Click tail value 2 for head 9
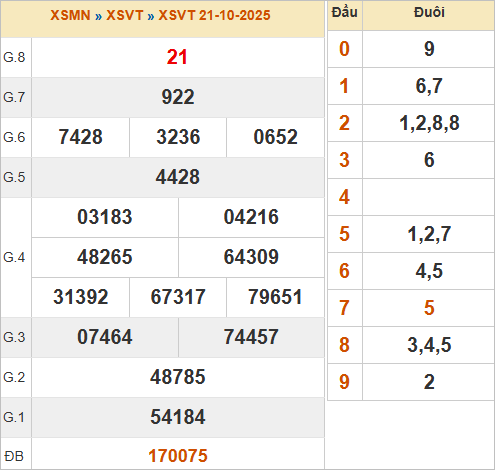 [429, 382]
